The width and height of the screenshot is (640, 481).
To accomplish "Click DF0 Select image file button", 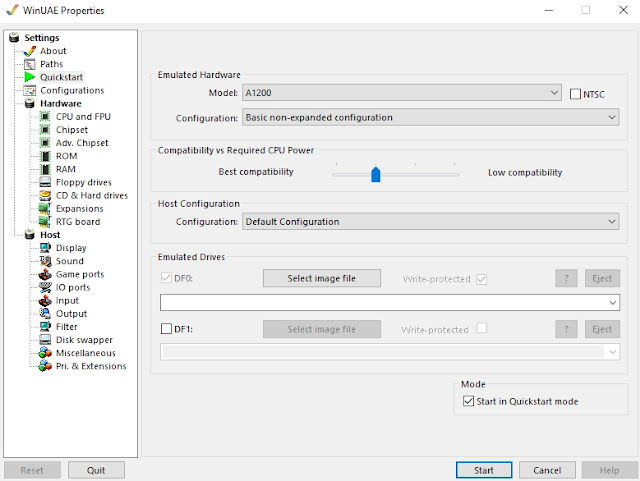I will (322, 278).
